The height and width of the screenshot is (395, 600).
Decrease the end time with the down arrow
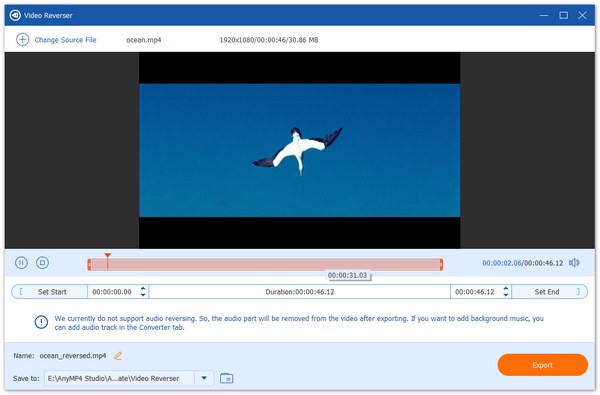pyautogui.click(x=505, y=295)
